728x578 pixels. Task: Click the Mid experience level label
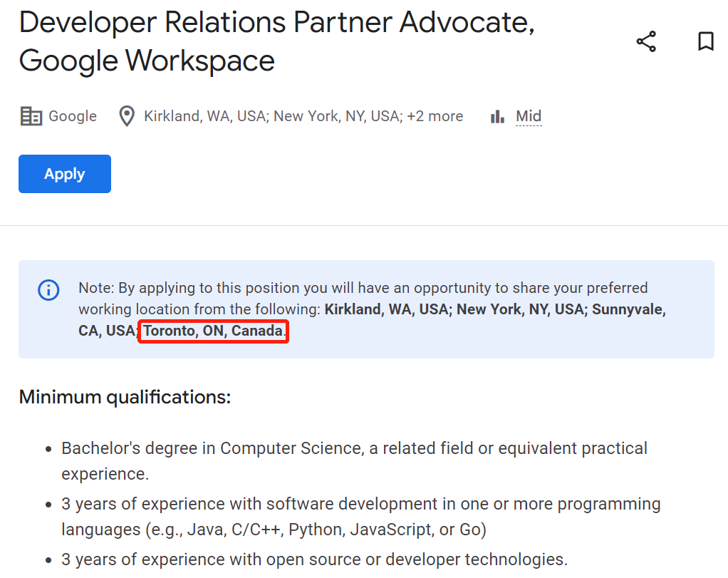[529, 115]
